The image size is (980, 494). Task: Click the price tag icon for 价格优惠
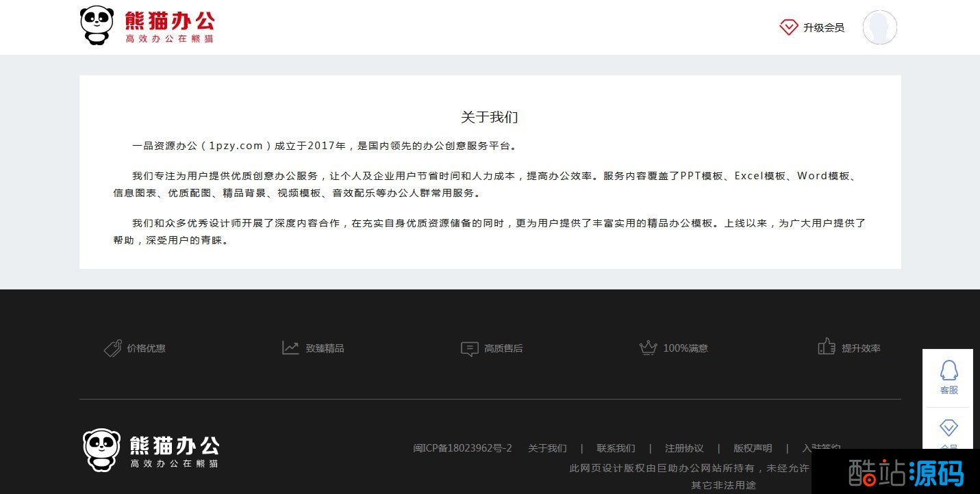point(112,348)
